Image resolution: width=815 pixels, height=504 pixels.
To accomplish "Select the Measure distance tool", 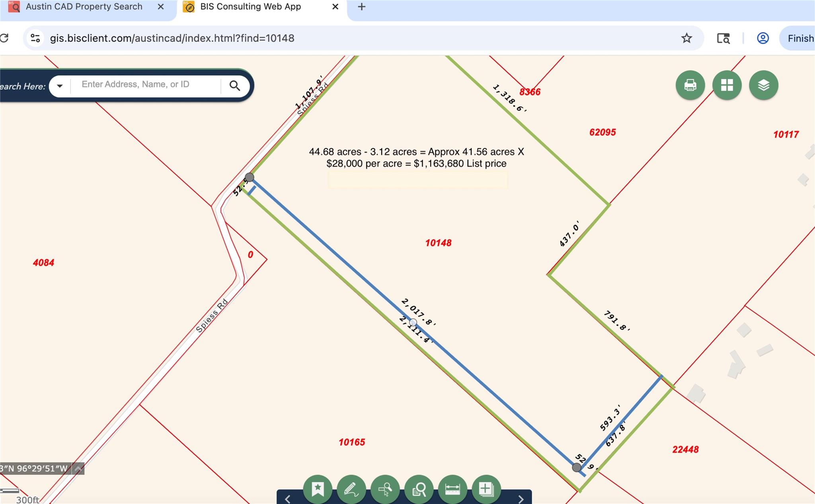I will [452, 489].
